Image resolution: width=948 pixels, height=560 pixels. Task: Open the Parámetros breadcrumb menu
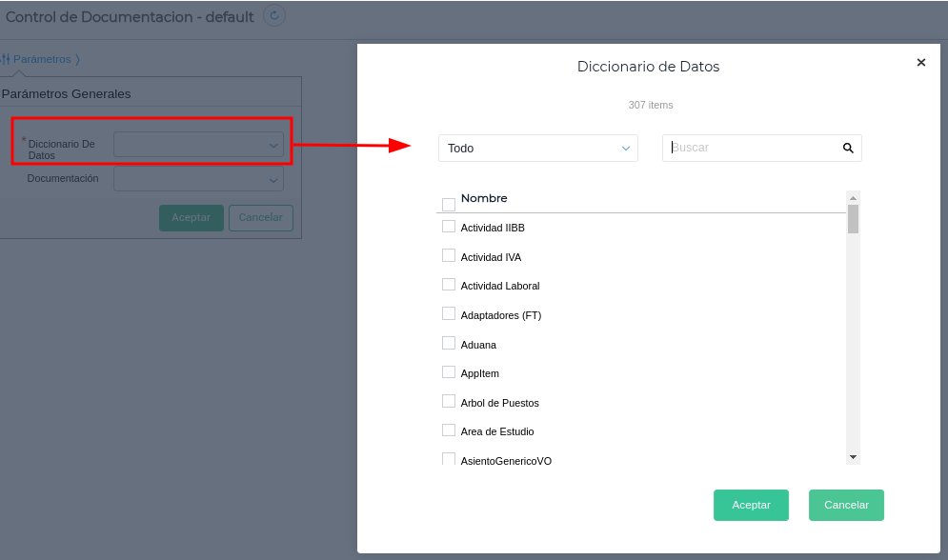pos(43,59)
